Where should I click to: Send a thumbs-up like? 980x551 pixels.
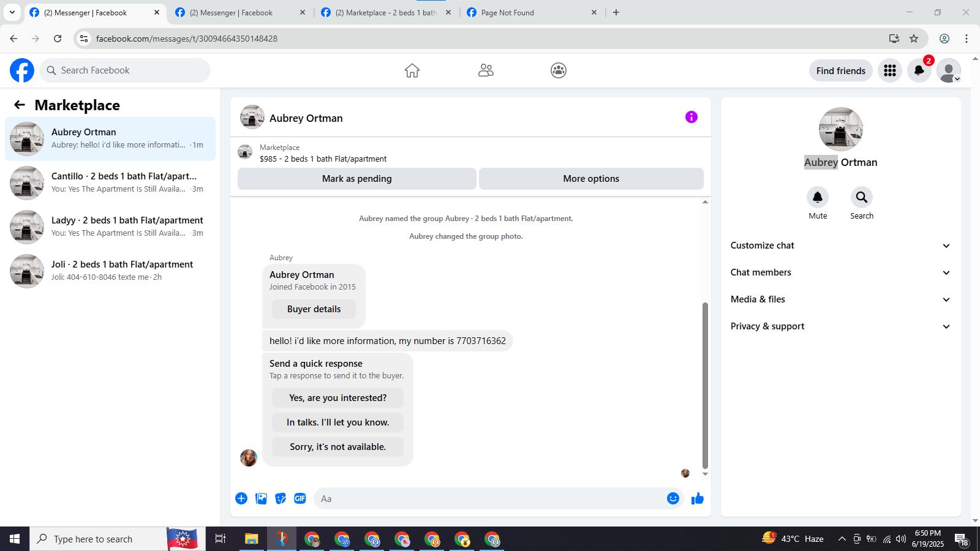[698, 498]
